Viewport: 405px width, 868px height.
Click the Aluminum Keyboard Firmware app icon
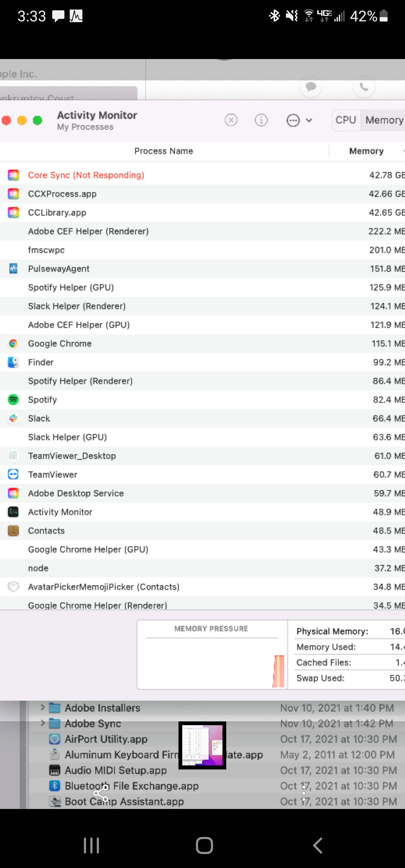tap(55, 754)
